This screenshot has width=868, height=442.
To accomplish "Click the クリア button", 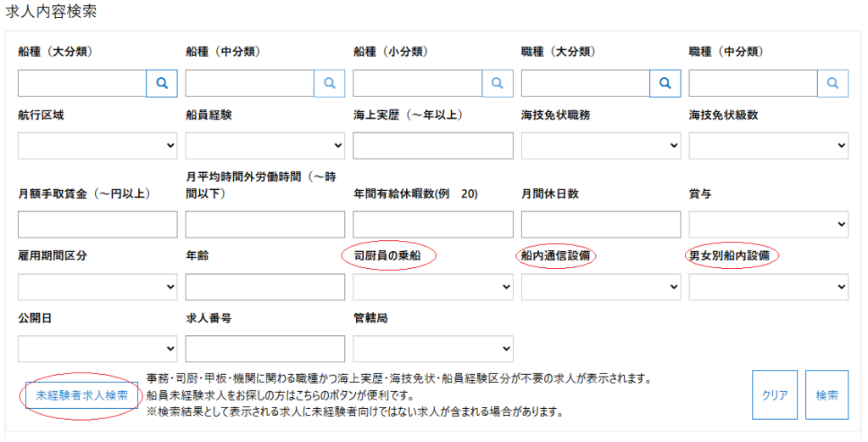I will coord(775,395).
